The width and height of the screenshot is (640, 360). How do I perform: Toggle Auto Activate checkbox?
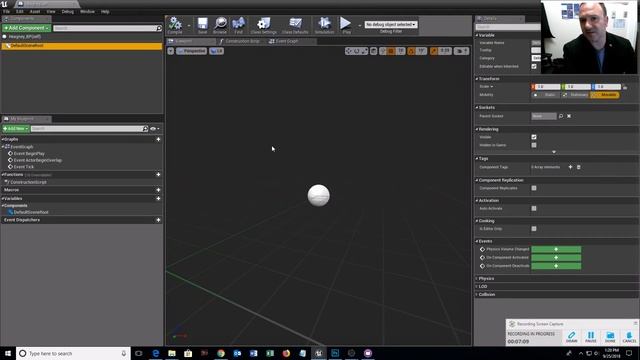click(534, 209)
